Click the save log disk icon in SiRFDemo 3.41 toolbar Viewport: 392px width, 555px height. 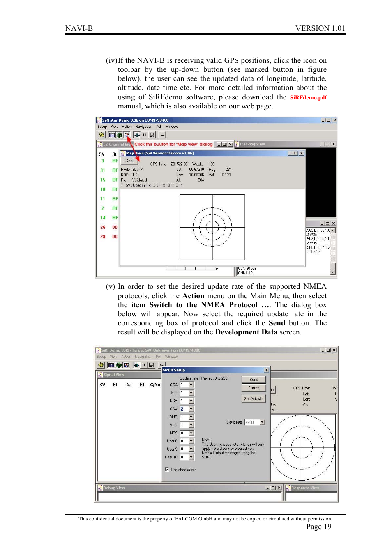pyautogui.click(x=151, y=365)
